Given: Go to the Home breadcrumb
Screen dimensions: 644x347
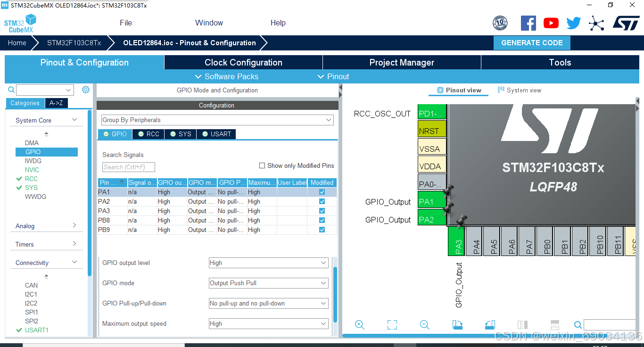Looking at the screenshot, I should click(x=17, y=42).
